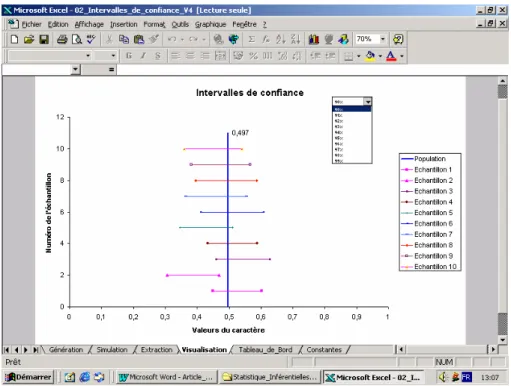Open Print Preview magnifier icon

coord(77,39)
